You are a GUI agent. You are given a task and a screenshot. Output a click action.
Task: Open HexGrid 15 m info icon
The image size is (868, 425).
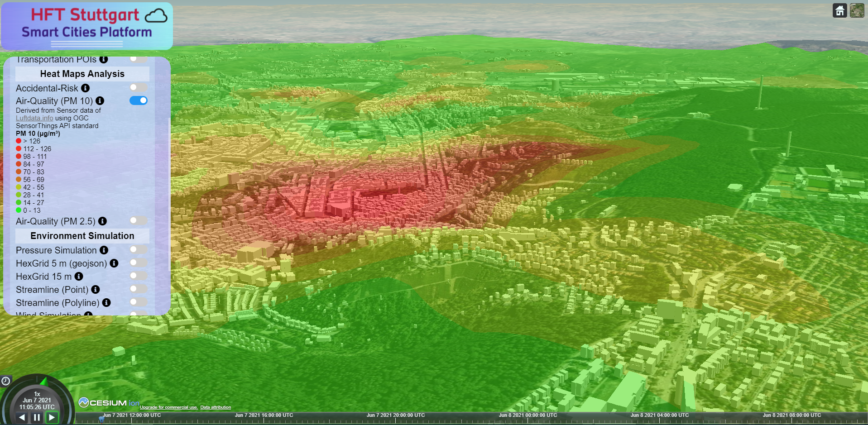(79, 277)
